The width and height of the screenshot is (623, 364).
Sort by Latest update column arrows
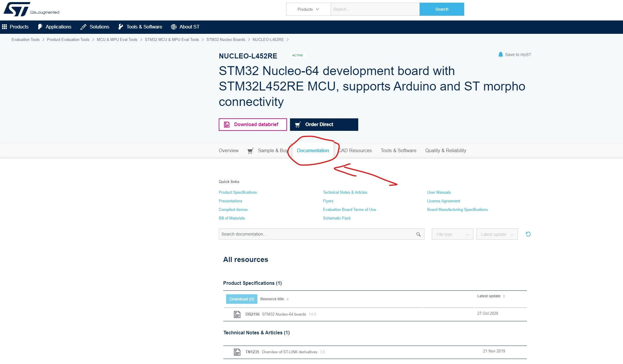tap(504, 296)
